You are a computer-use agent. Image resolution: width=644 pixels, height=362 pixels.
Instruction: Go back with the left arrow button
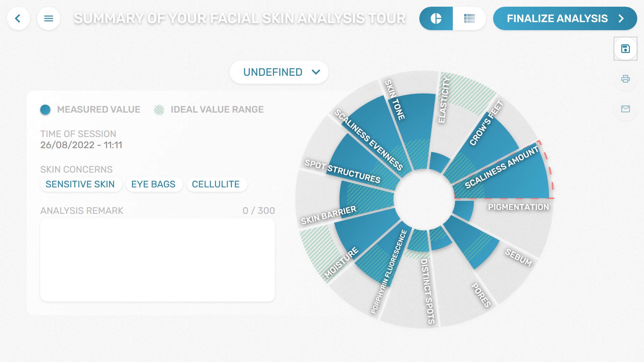[x=18, y=18]
